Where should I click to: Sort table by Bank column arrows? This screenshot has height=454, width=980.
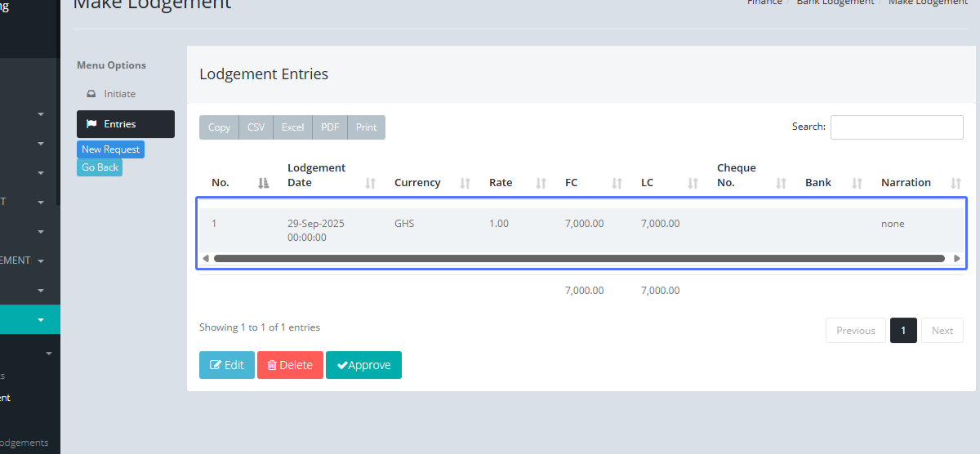[x=857, y=183]
